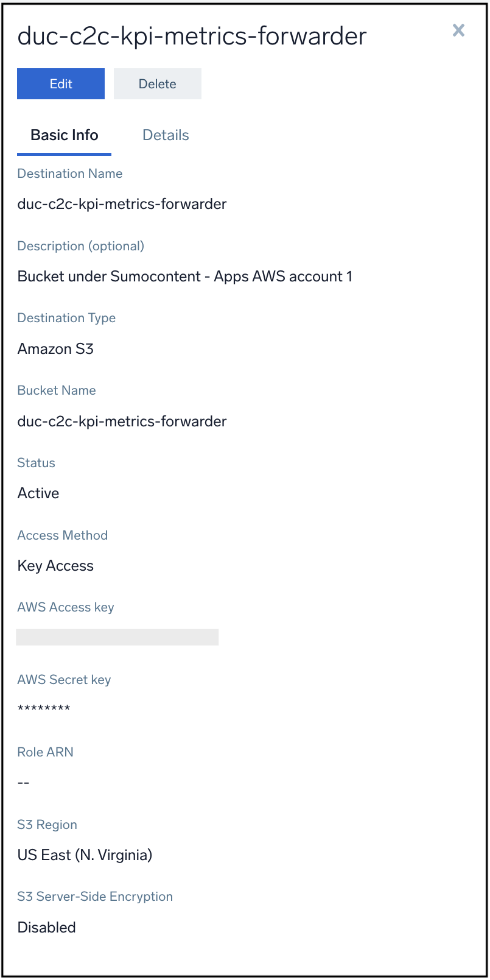Click the Bucket Name value
The image size is (490, 980).
(121, 421)
